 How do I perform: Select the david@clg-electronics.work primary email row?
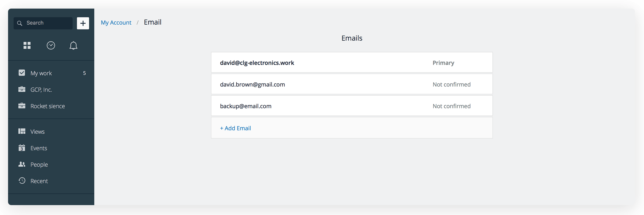point(352,62)
